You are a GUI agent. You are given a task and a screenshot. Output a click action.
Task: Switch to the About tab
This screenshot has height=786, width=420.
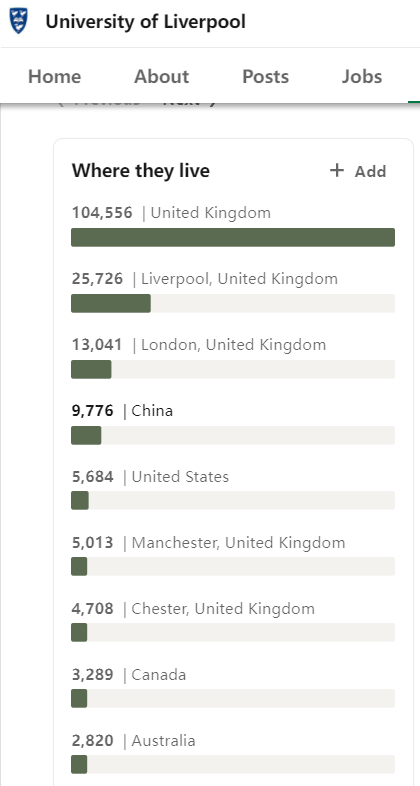[161, 76]
